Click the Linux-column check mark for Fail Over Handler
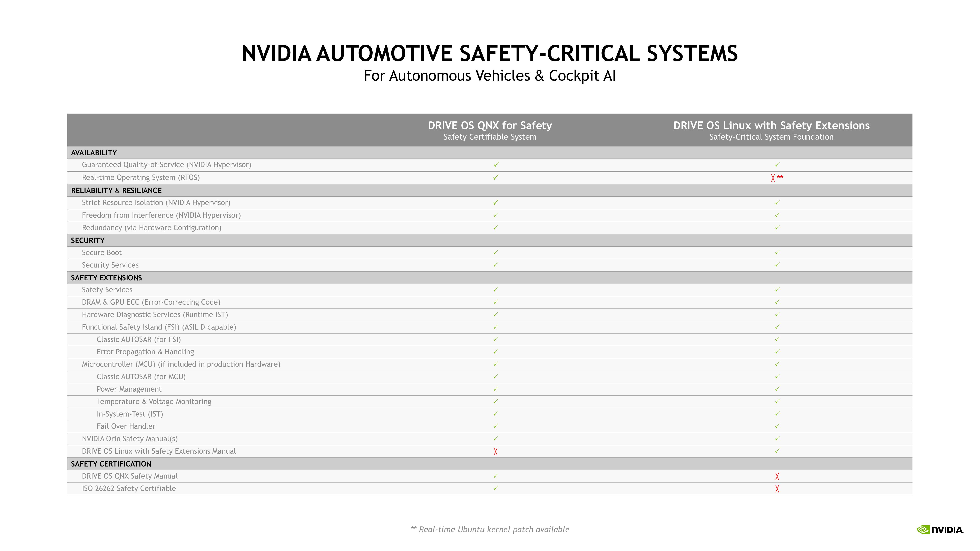The image size is (980, 551). point(777,426)
